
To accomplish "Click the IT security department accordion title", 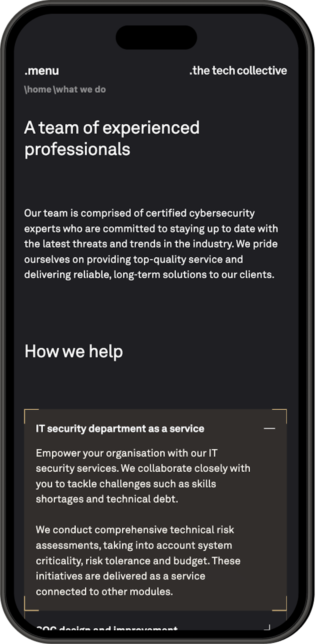I will [120, 428].
